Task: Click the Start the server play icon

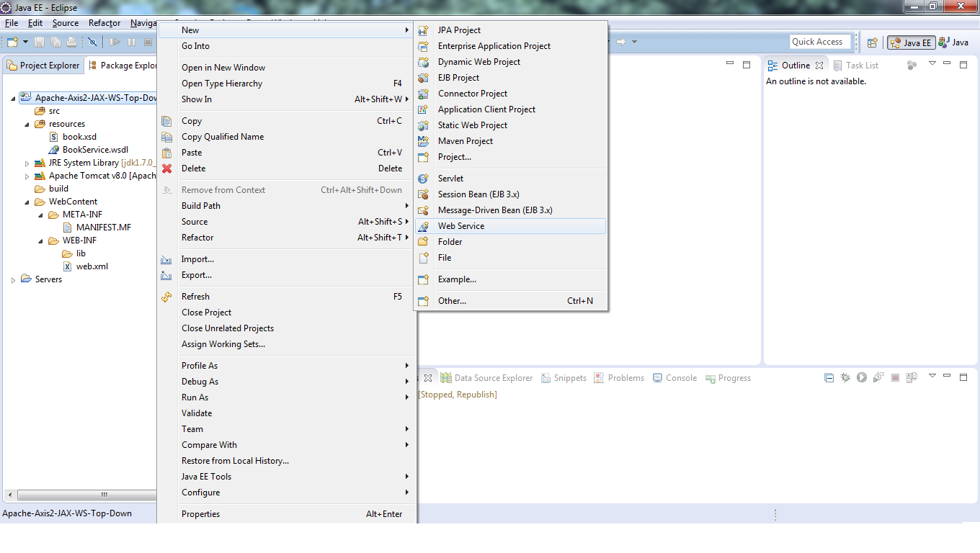Action: pos(862,377)
